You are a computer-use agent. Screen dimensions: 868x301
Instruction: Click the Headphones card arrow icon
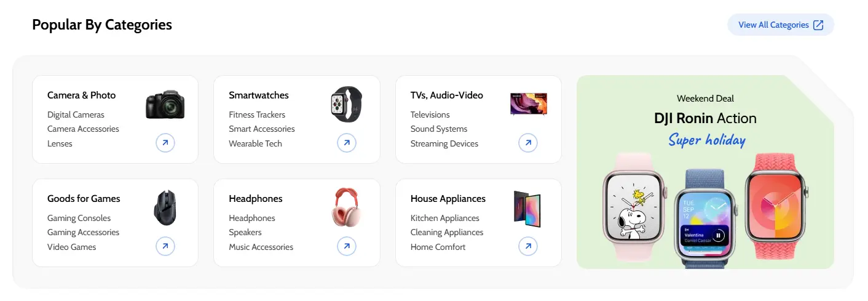(x=347, y=247)
